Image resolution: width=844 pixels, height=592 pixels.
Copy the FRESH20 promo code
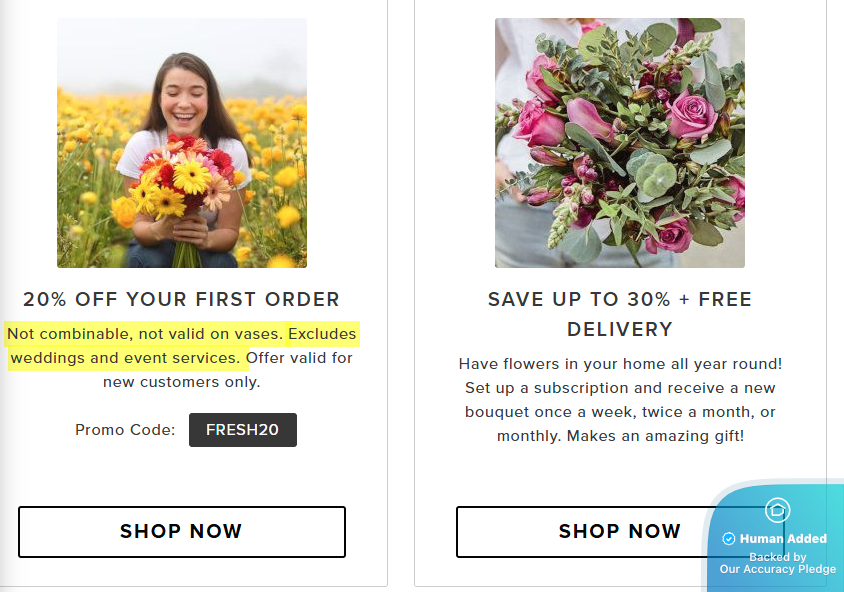click(x=242, y=430)
